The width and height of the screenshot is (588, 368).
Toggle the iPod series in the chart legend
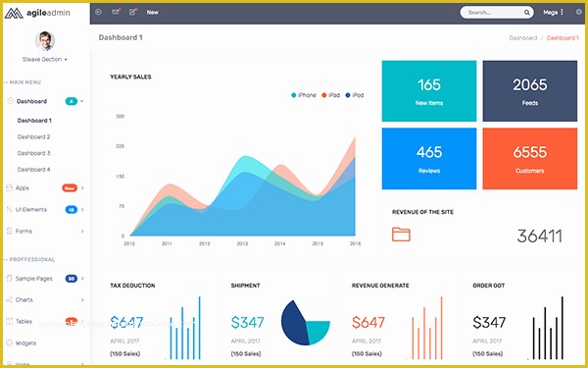click(x=355, y=95)
